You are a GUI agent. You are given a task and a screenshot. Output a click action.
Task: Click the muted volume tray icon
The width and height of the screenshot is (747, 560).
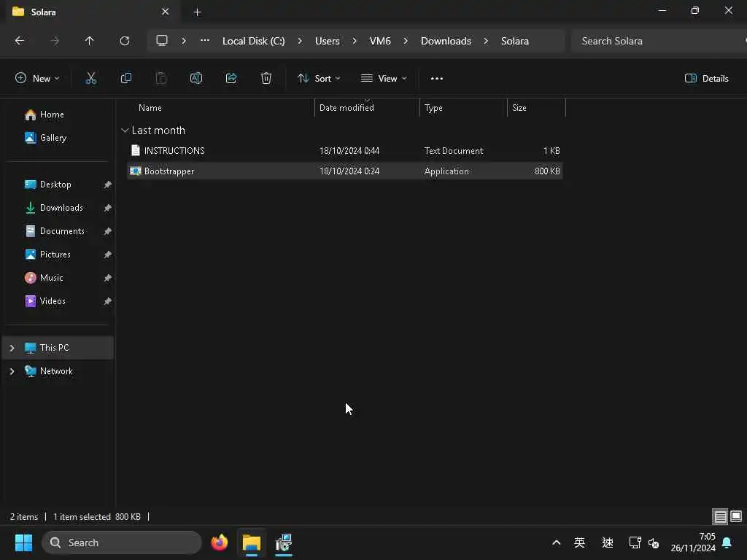(654, 542)
